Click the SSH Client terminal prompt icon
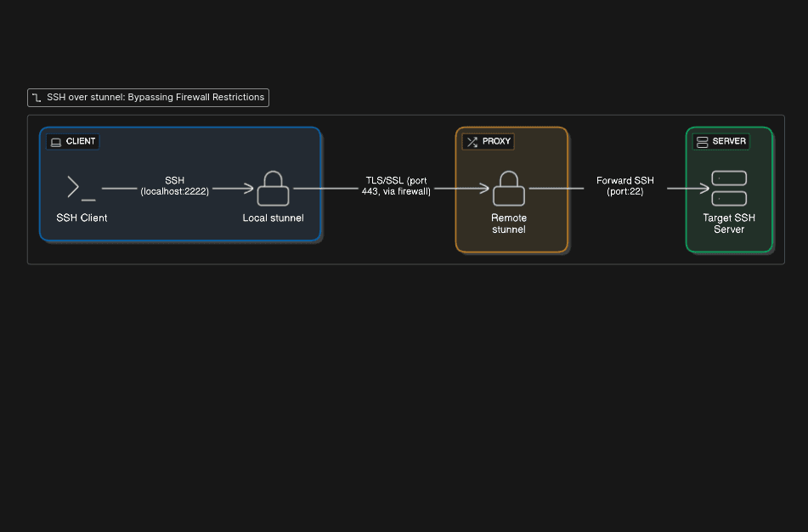This screenshot has height=532, width=808. 82,188
